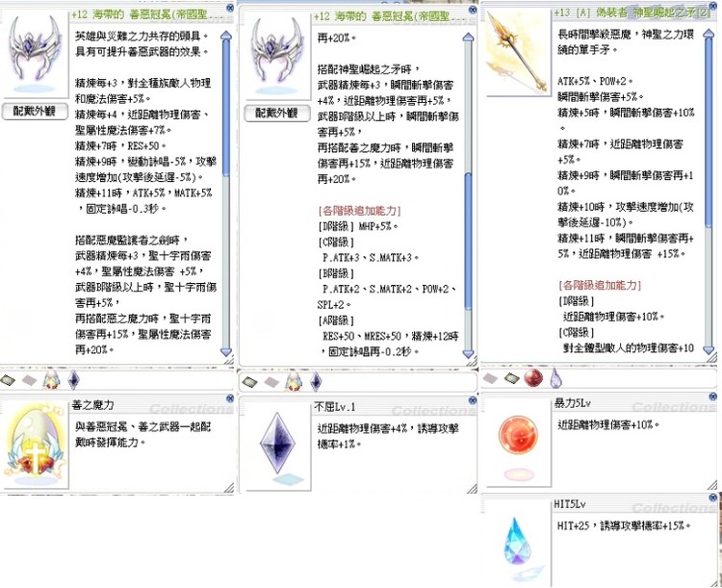Click the resize grip of the 暴力5Lv window
Viewport: 722px width, 588px height.
711,485
